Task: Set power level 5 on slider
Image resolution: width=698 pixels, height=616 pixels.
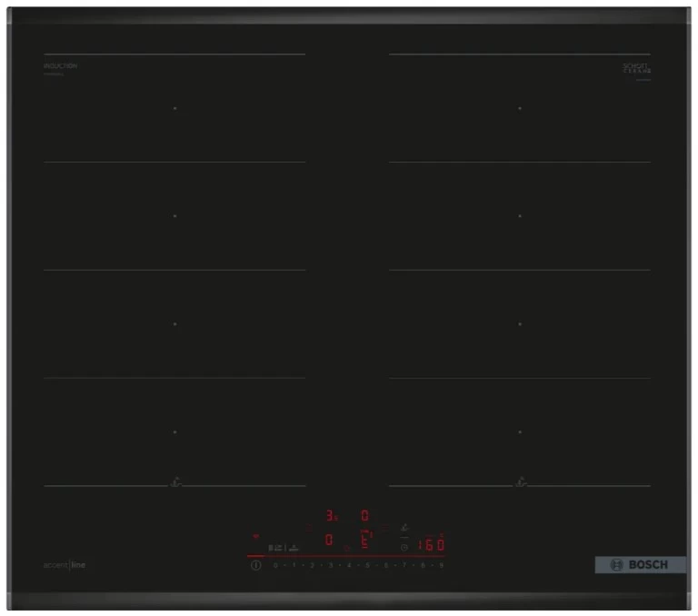Action: click(367, 565)
